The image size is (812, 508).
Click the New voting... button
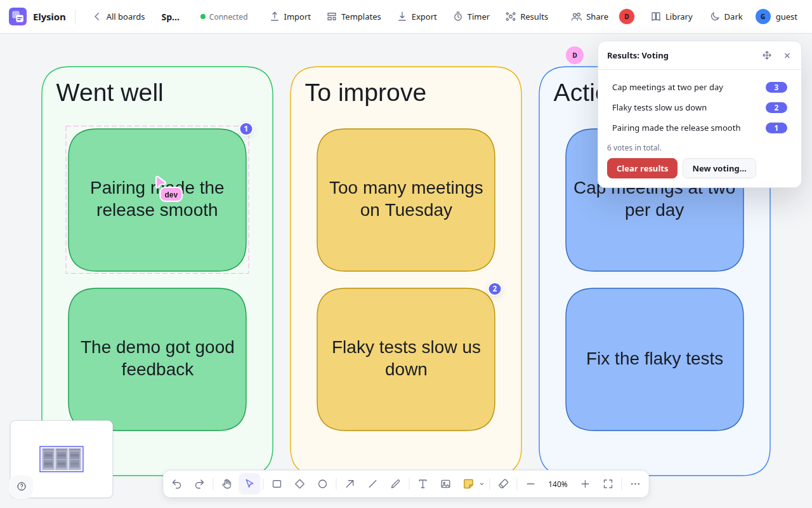719,168
